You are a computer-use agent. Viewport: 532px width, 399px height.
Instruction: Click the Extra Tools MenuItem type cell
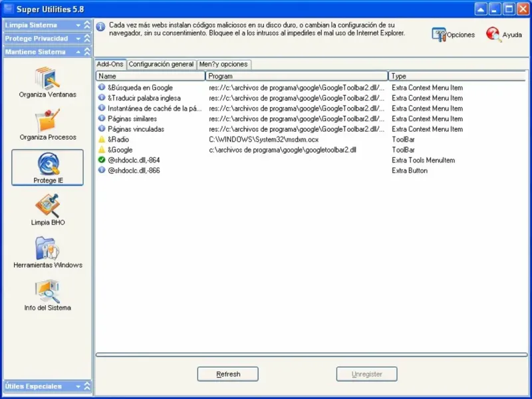tap(424, 160)
